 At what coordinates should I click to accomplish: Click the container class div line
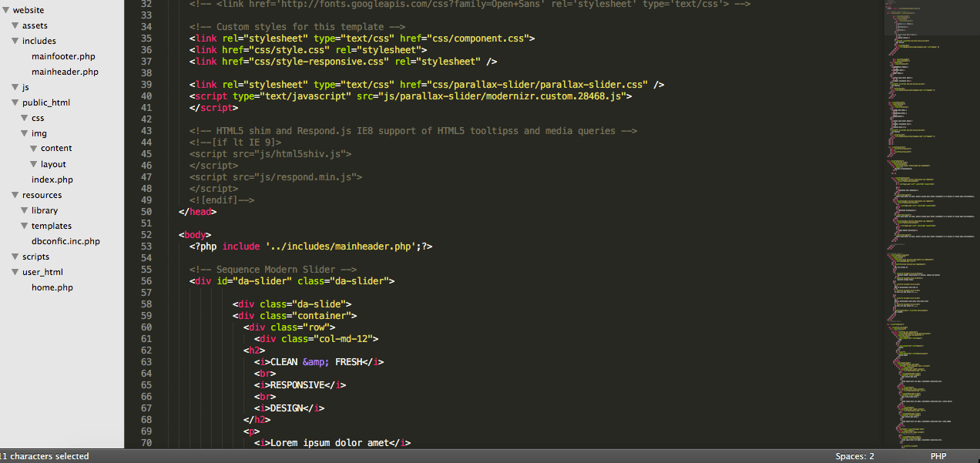[x=295, y=316]
